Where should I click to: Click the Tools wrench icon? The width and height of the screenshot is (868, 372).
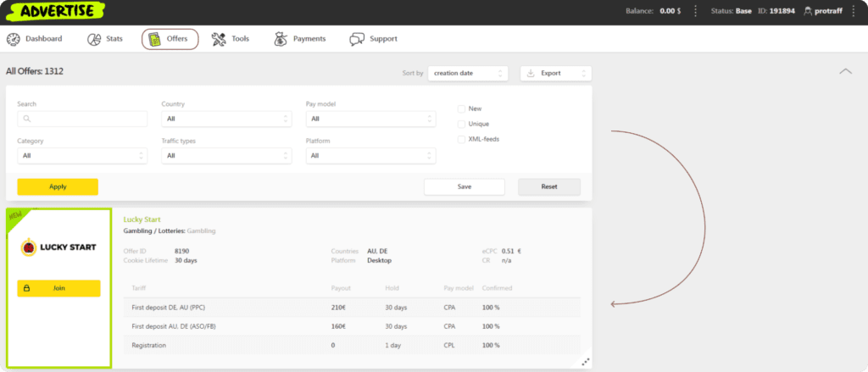coord(219,39)
